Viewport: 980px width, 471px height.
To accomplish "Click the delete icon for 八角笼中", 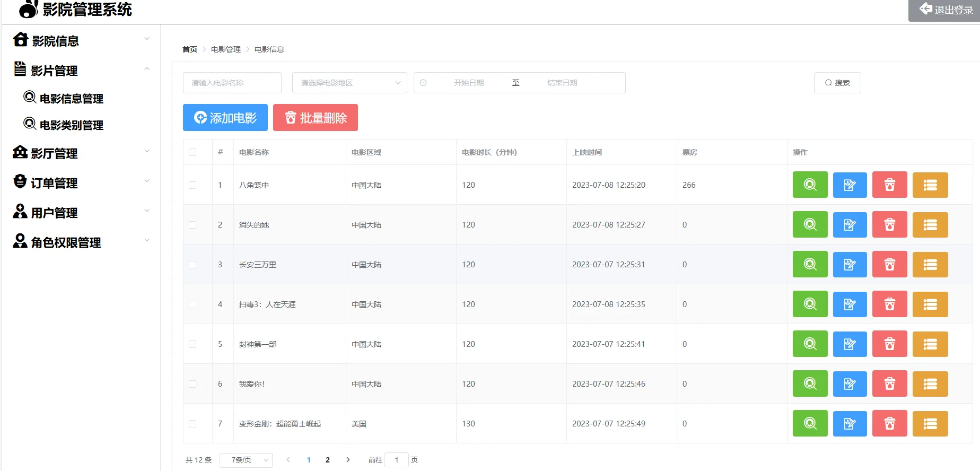I will point(890,185).
